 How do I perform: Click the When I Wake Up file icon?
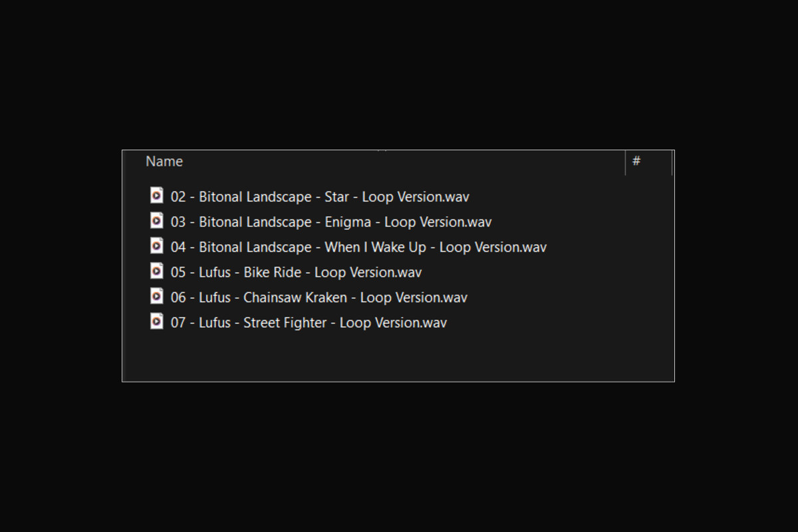(156, 246)
